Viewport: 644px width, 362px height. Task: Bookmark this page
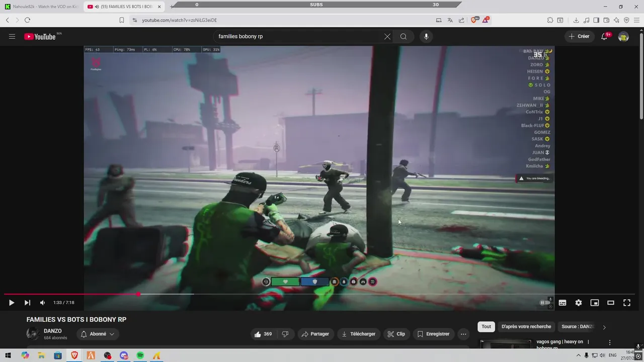coord(122,20)
